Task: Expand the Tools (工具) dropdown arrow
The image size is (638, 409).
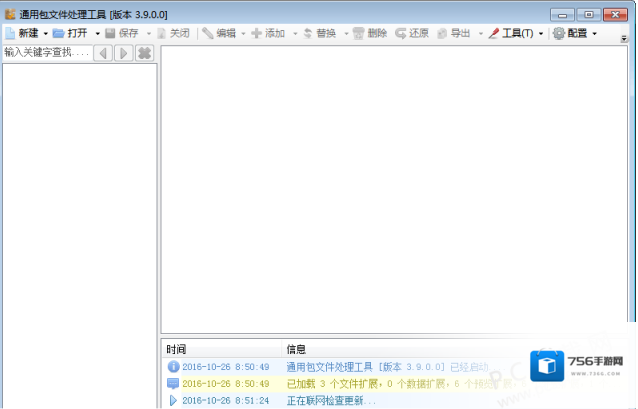Action: (x=541, y=34)
